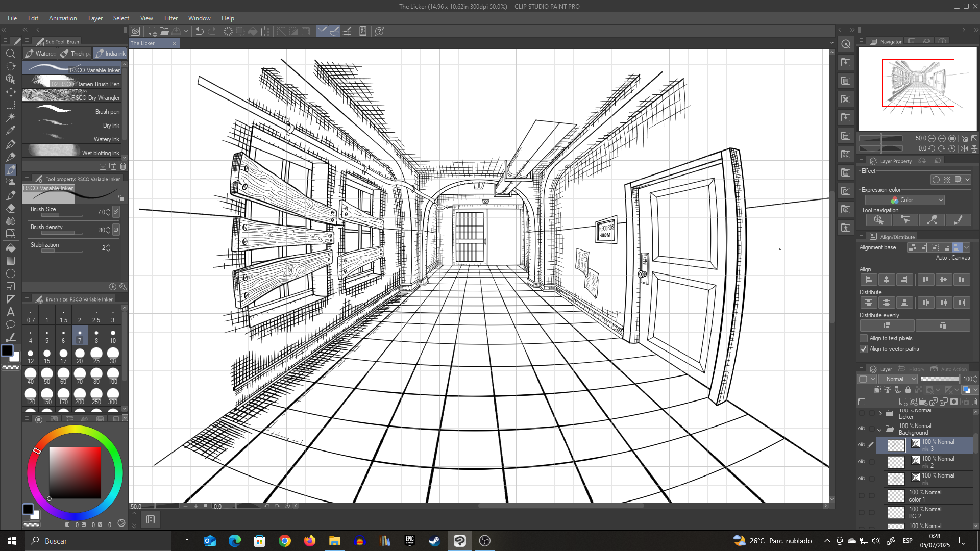Click the color wheel saturation square
The image size is (980, 551).
coord(75,473)
